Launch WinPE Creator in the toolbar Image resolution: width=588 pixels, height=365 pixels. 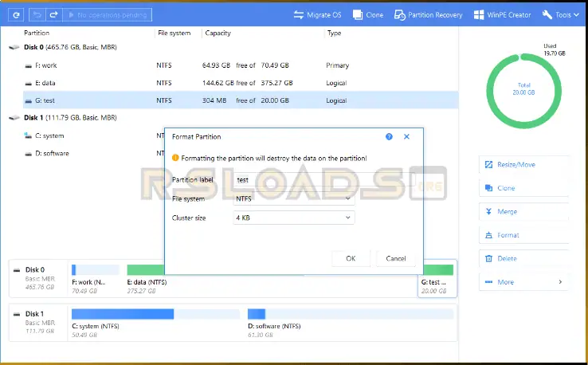(503, 15)
